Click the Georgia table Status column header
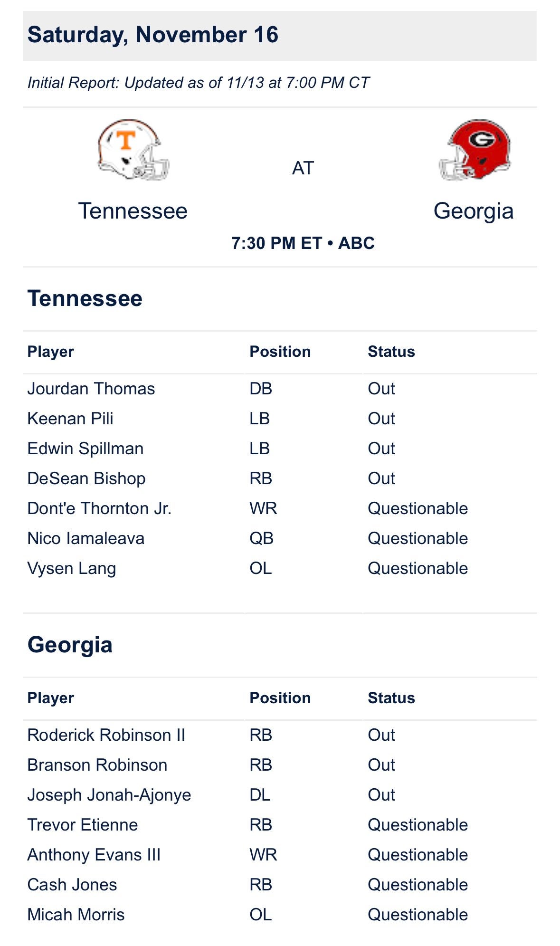Image resolution: width=560 pixels, height=946 pixels. tap(391, 698)
